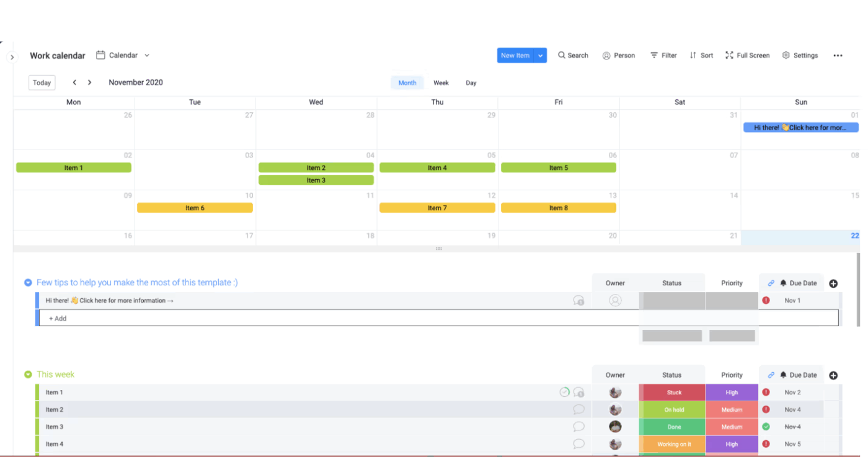Go to previous month with the left chevron

74,82
